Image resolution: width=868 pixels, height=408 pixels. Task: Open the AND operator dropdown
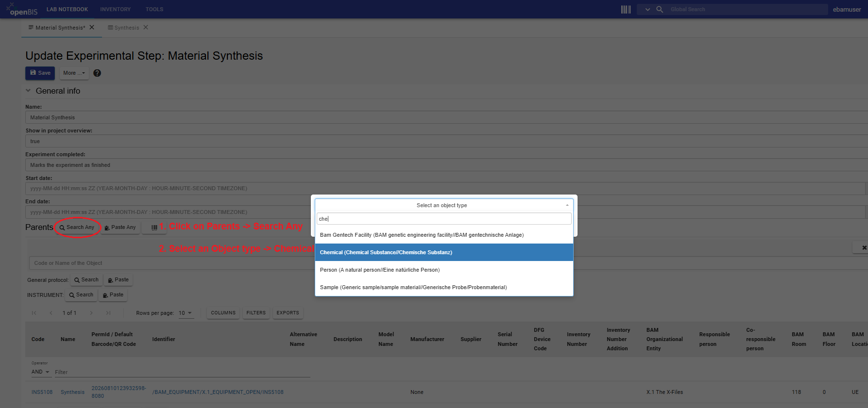41,372
